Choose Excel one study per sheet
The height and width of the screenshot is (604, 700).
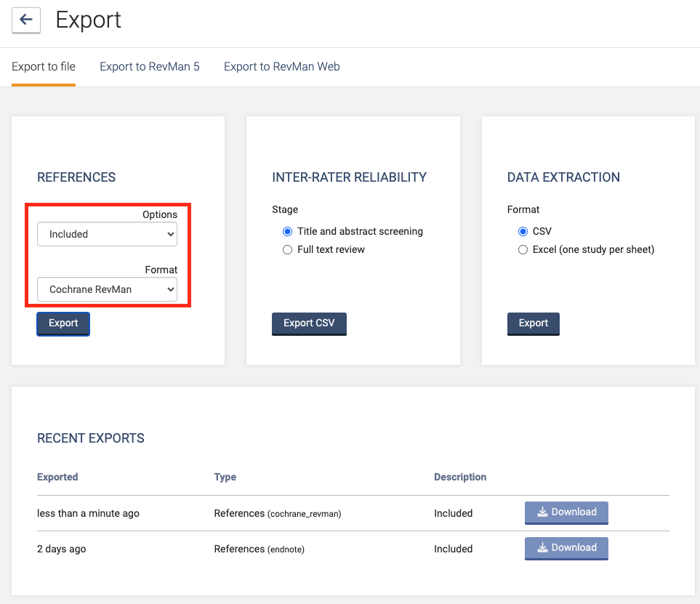coord(523,249)
